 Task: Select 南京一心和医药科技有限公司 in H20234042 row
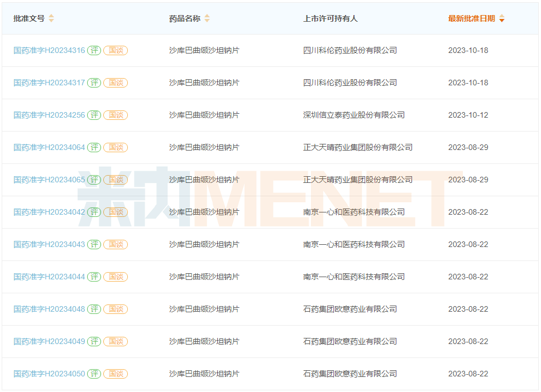click(353, 212)
